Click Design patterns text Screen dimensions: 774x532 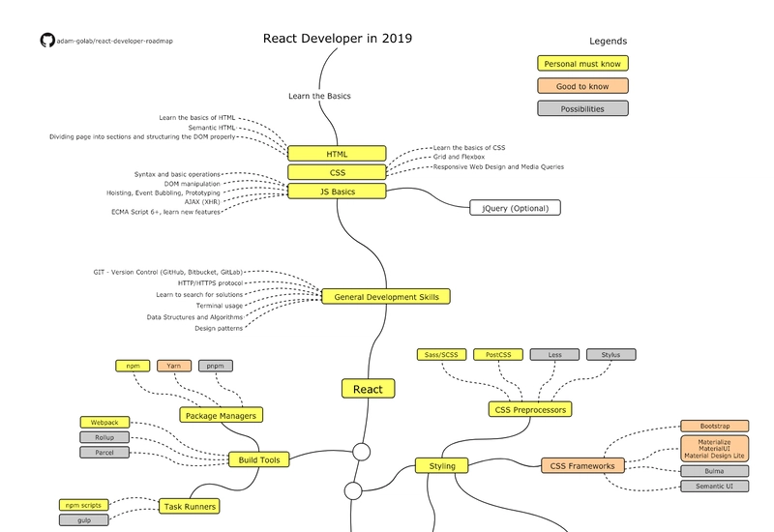tap(219, 328)
